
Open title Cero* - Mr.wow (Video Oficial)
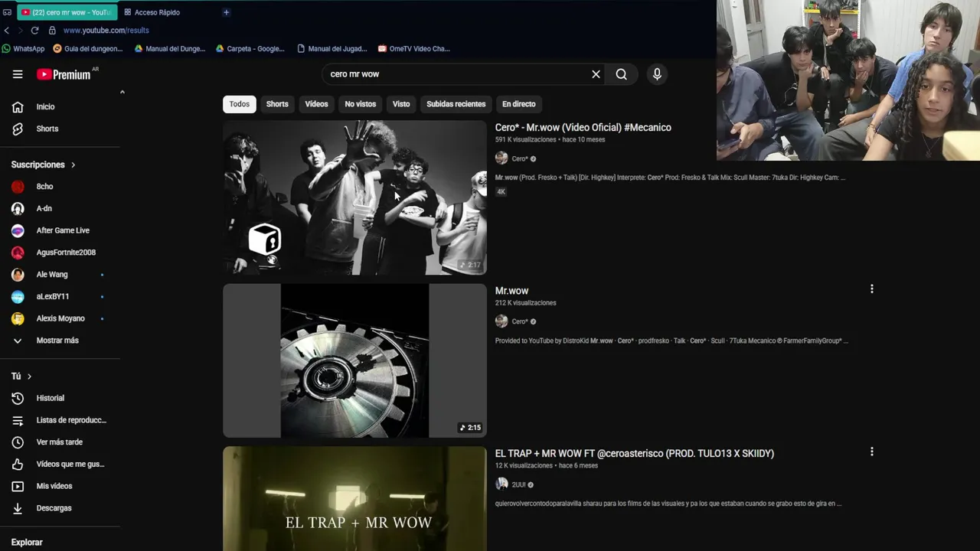point(583,128)
